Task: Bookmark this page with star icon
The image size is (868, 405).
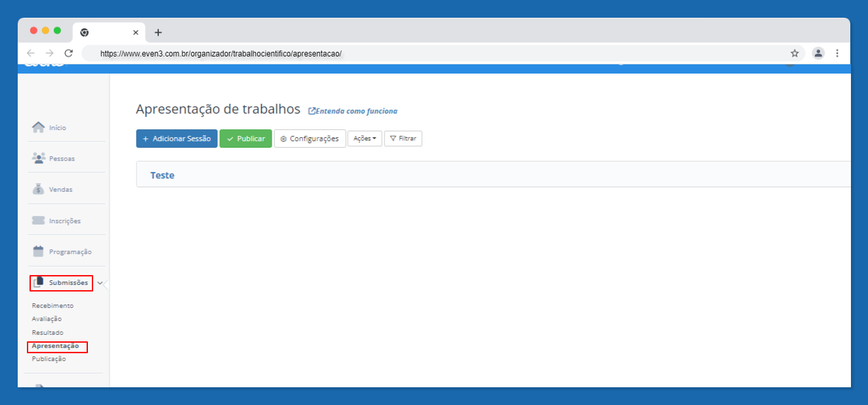Action: (x=795, y=53)
